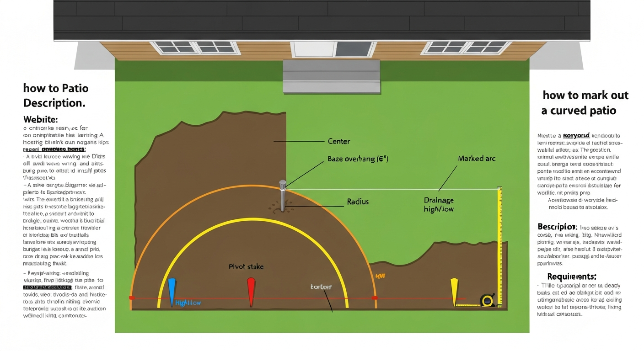Click the blue stake marker

tap(172, 292)
